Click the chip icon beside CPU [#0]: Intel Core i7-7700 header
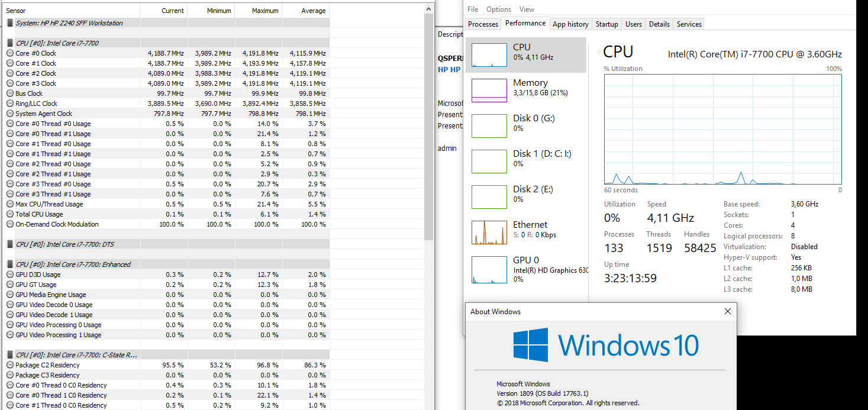This screenshot has width=868, height=410. (x=10, y=43)
